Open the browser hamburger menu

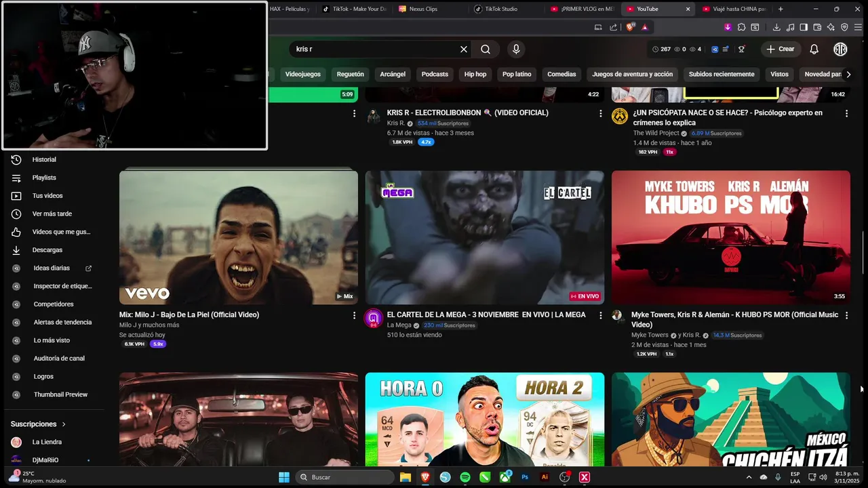tap(858, 27)
